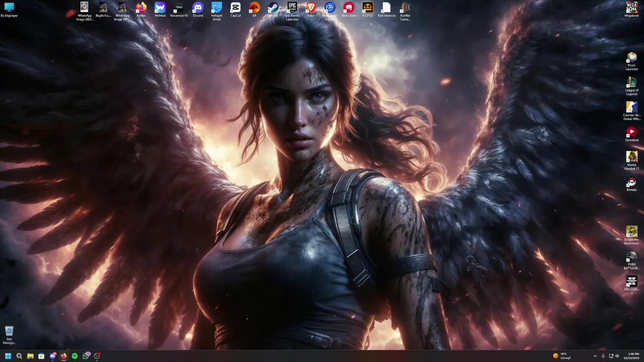This screenshot has width=644, height=362.
Task: Launch the HELLDIVERS 2 shortcut
Action: tap(631, 285)
